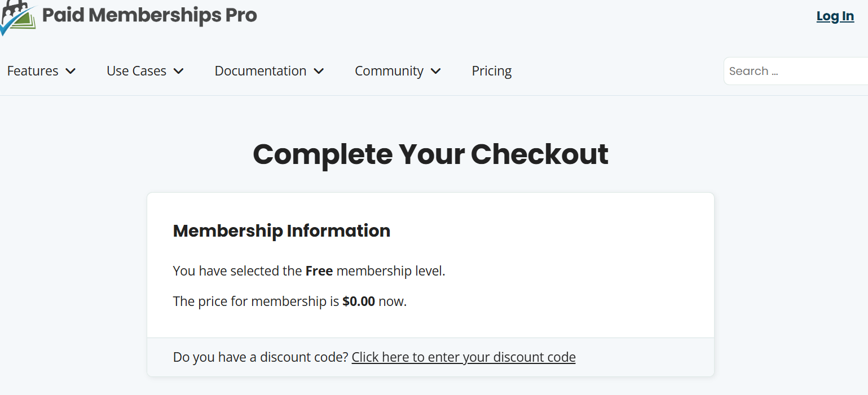Go to the Pricing page

(492, 71)
